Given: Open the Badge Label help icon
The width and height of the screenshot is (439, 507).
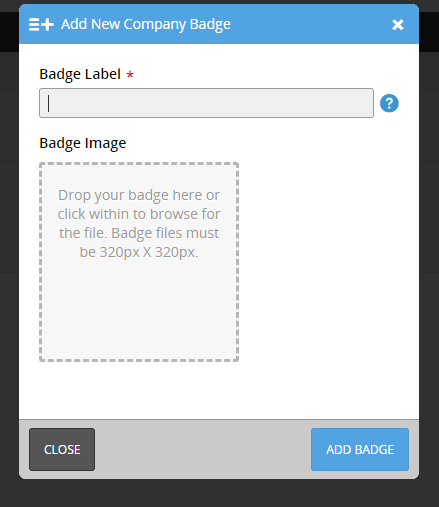Looking at the screenshot, I should coord(389,103).
